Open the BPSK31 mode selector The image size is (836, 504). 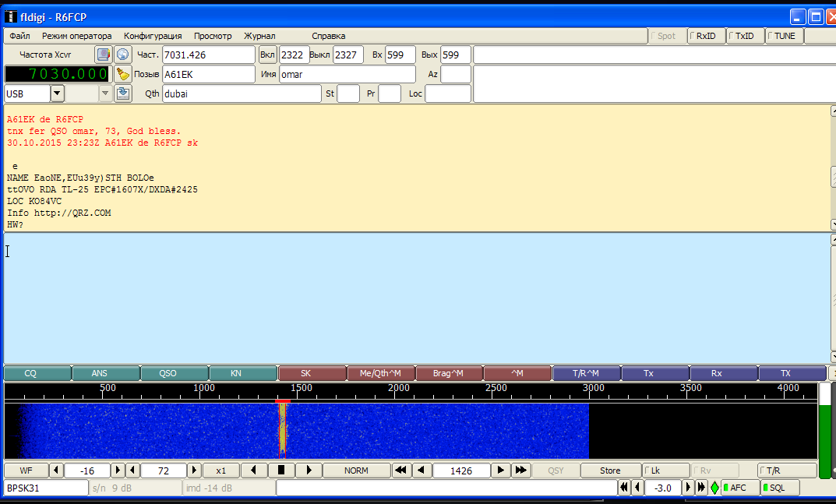46,488
